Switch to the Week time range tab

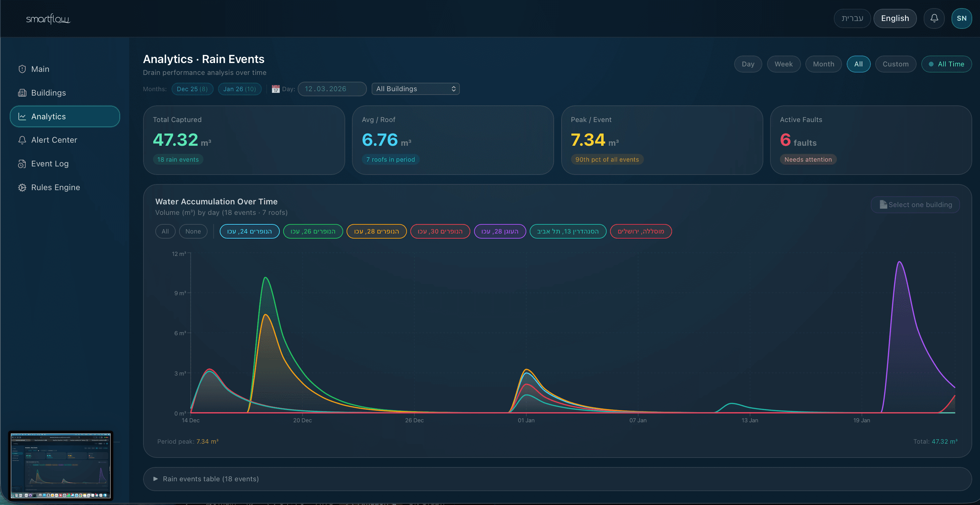pos(784,64)
